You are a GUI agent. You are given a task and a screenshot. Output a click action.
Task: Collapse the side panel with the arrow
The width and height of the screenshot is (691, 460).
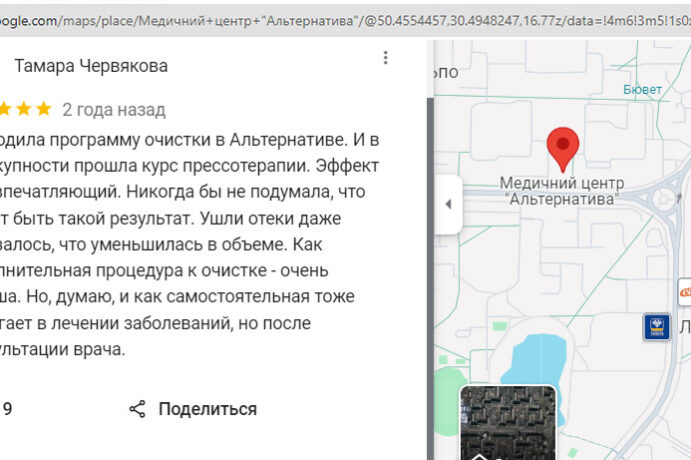(448, 204)
